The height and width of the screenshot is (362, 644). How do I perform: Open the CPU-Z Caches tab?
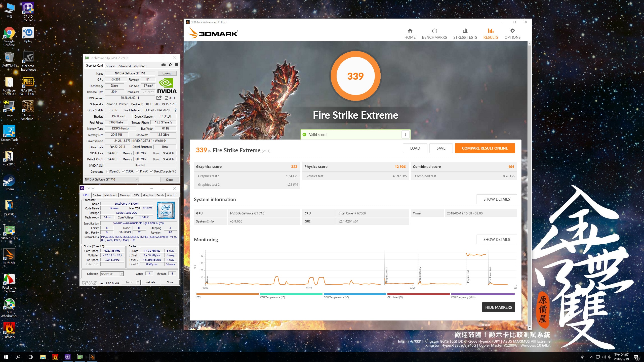point(97,195)
